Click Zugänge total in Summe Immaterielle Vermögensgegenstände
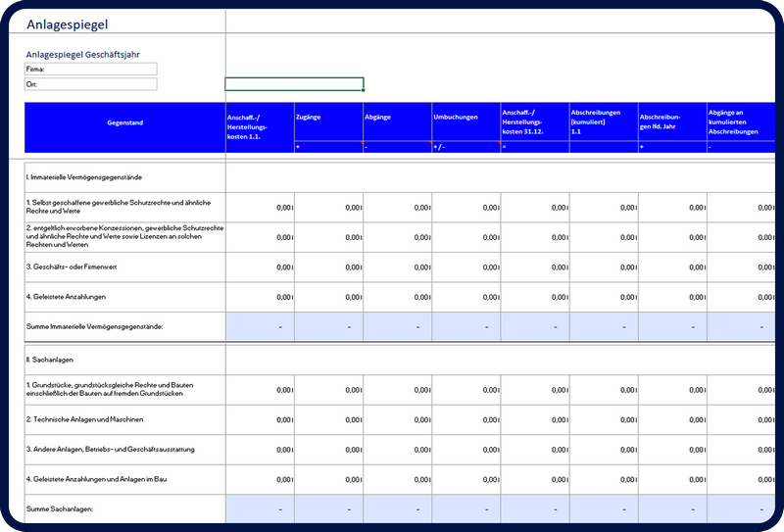 [328, 326]
